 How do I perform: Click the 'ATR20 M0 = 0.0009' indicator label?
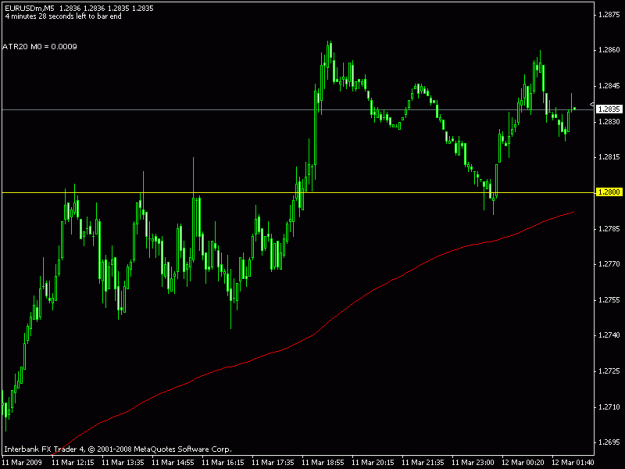pos(39,47)
